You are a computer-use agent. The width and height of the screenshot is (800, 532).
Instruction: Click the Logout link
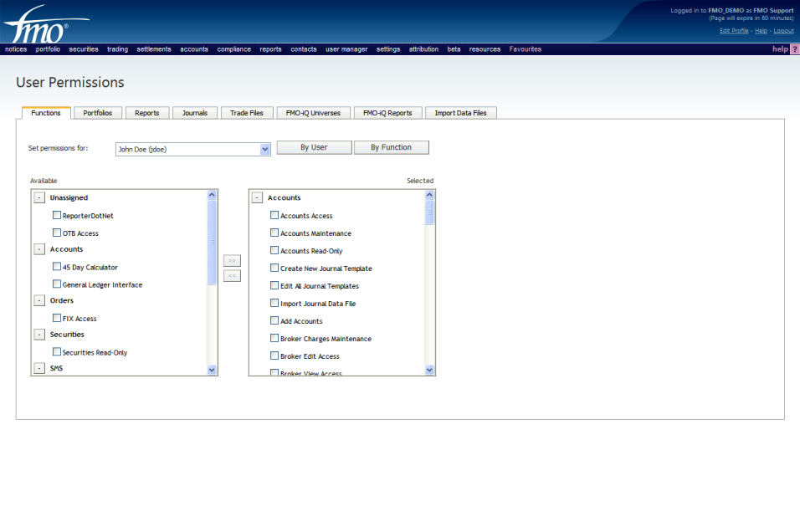(x=783, y=31)
